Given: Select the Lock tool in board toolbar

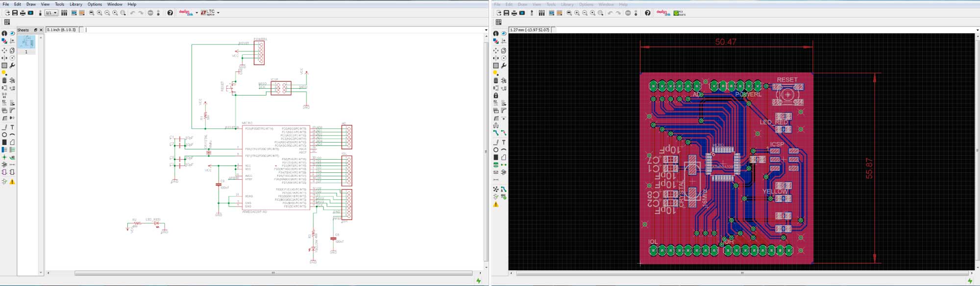Looking at the screenshot, I should pyautogui.click(x=496, y=95).
